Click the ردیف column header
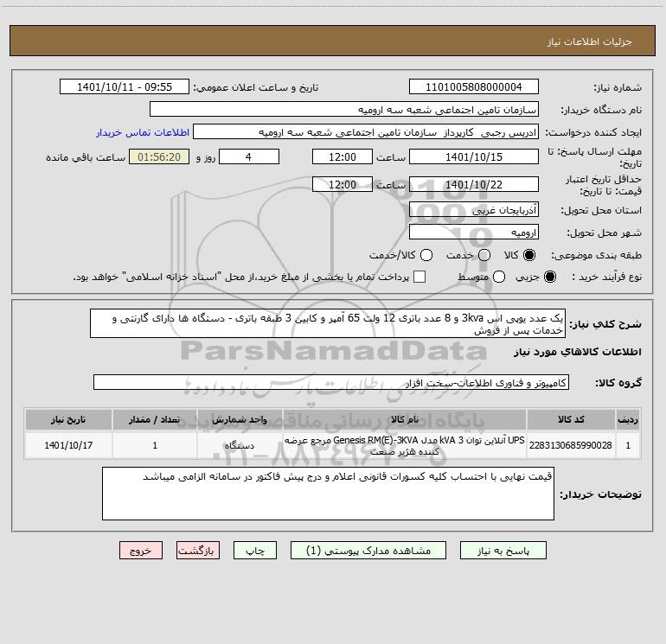This screenshot has width=666, height=644. [x=628, y=419]
